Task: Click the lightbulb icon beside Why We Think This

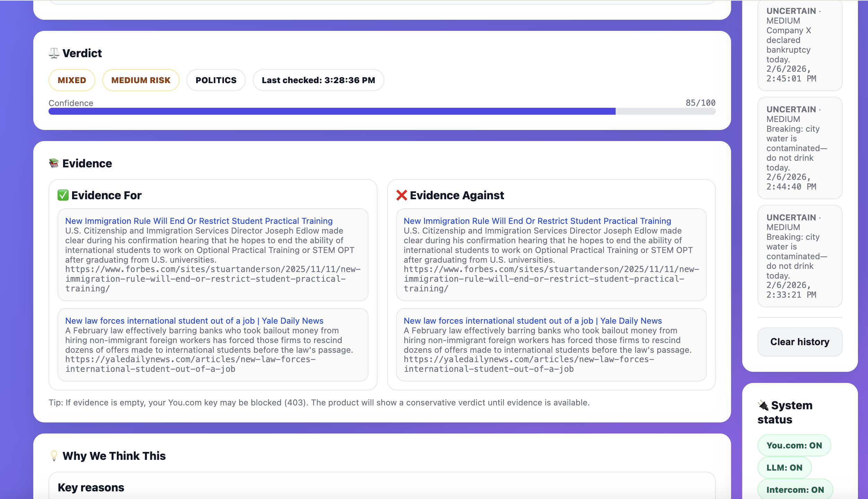Action: point(54,456)
